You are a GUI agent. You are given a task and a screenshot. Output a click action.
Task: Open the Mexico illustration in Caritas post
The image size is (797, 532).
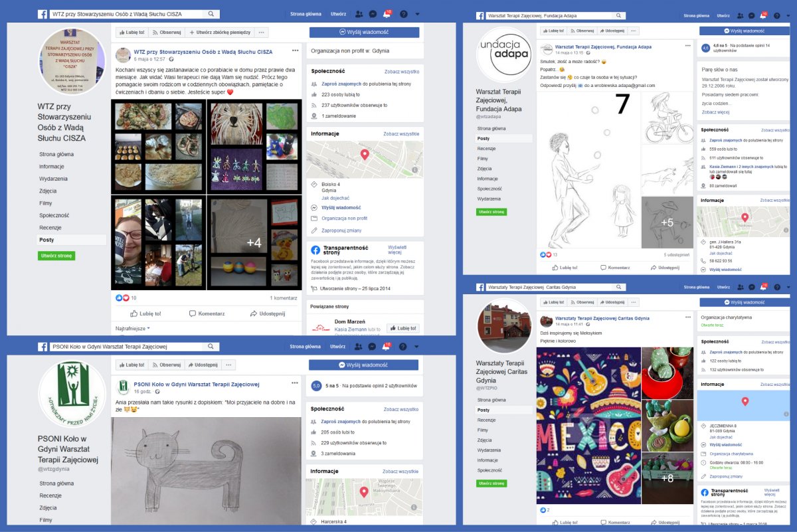click(588, 425)
